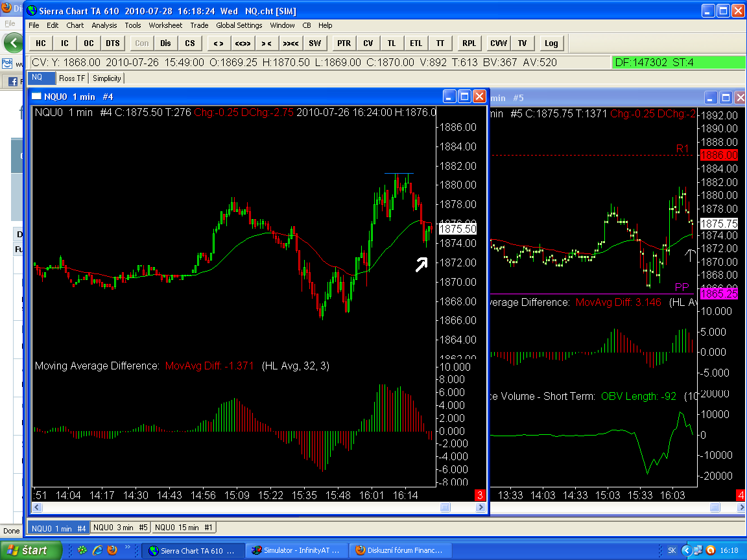
Task: Click chart #4 horizontal scrollbar thumb
Action: [x=445, y=507]
